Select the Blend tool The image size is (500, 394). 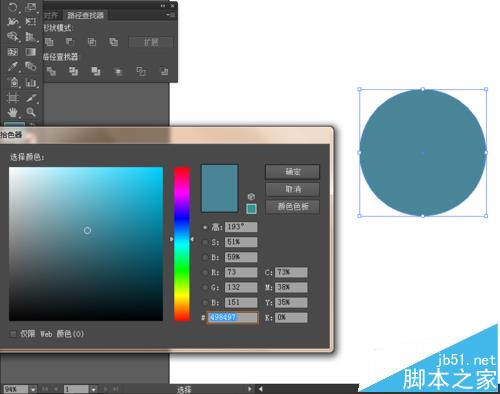(x=31, y=66)
